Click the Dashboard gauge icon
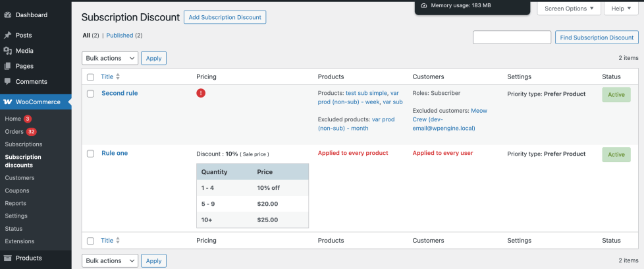The image size is (644, 269). point(7,15)
